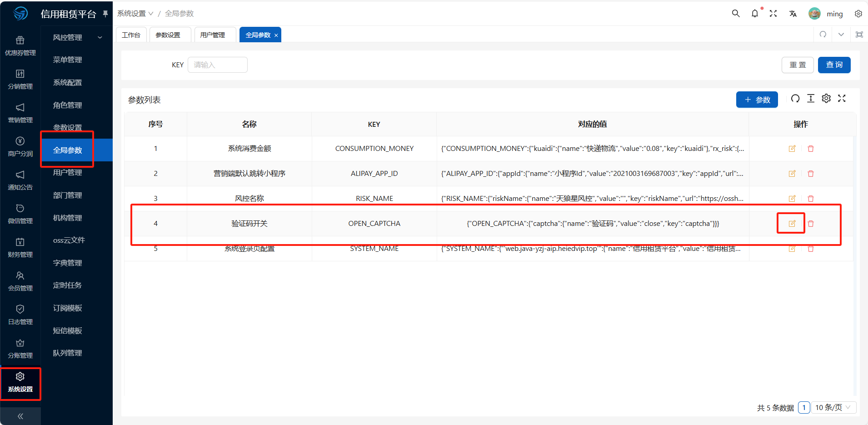Click the 重置 reset button
Image resolution: width=868 pixels, height=425 pixels.
click(798, 65)
